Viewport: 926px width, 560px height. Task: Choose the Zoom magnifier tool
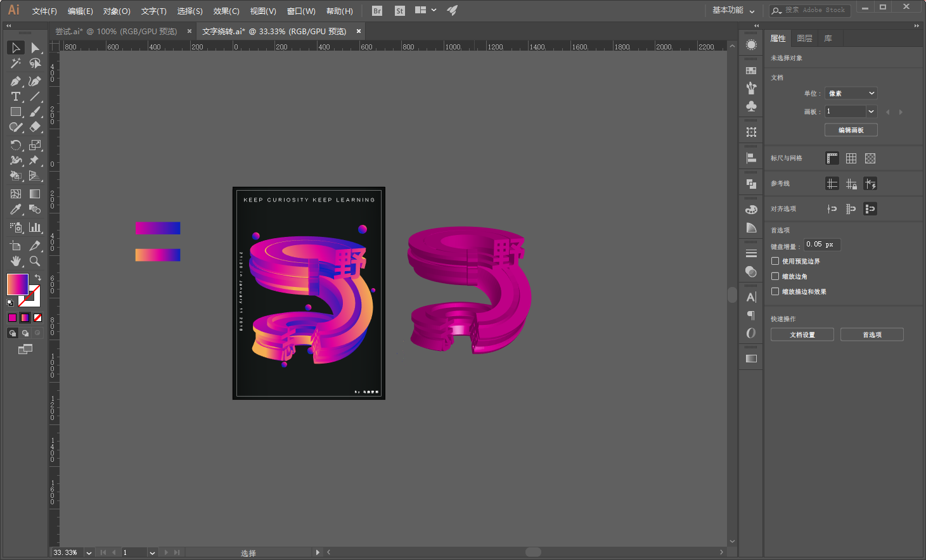[35, 260]
